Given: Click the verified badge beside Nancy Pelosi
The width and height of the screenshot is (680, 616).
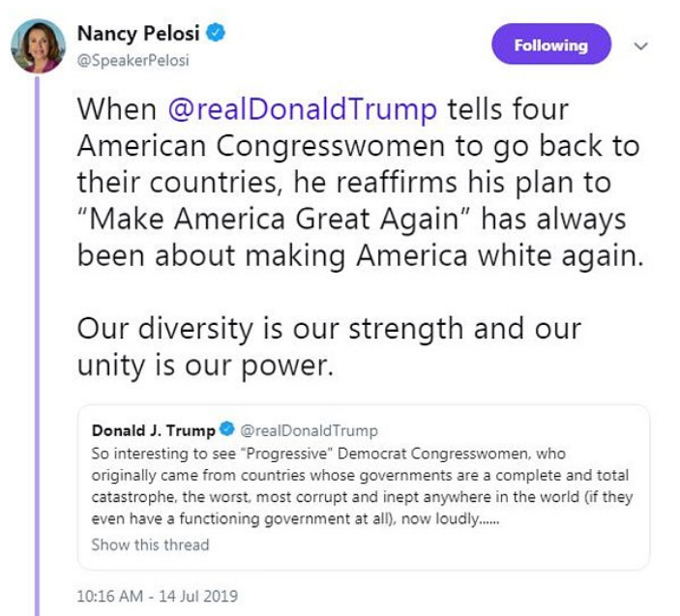Looking at the screenshot, I should 217,34.
